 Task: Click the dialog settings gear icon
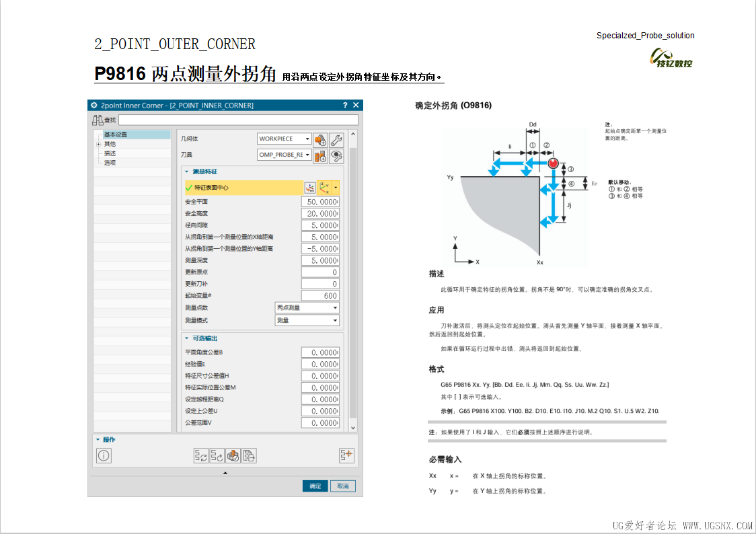tap(94, 105)
